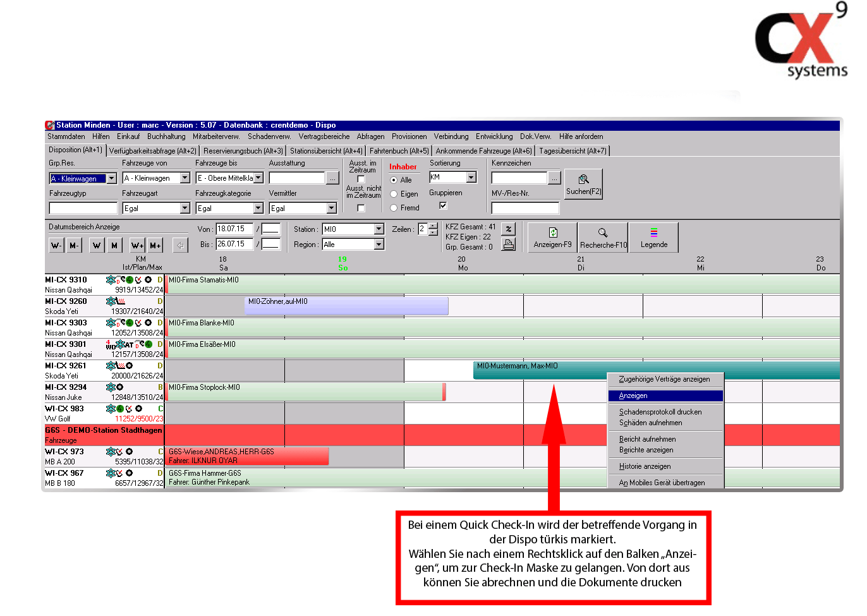This screenshot has width=867, height=616.
Task: Open the Buchhaltung menu
Action: [x=166, y=136]
